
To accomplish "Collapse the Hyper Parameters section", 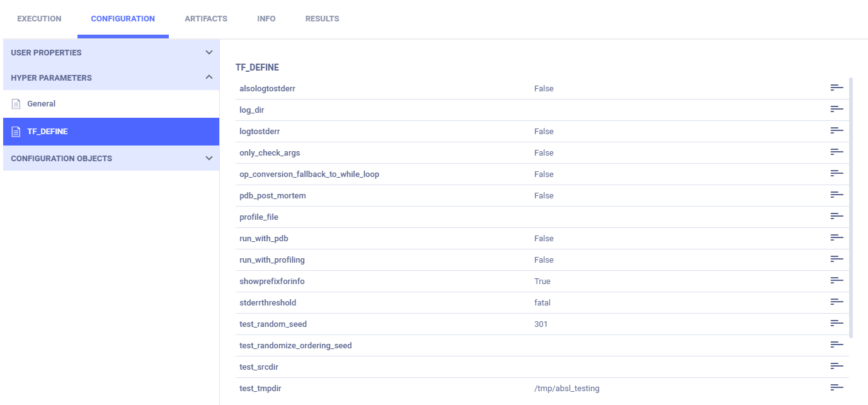I will (x=208, y=77).
